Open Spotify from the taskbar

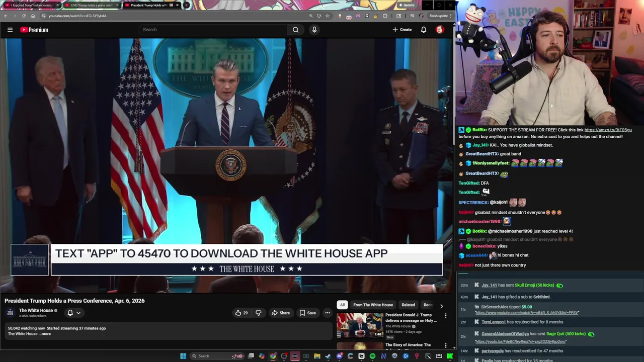coord(372,356)
